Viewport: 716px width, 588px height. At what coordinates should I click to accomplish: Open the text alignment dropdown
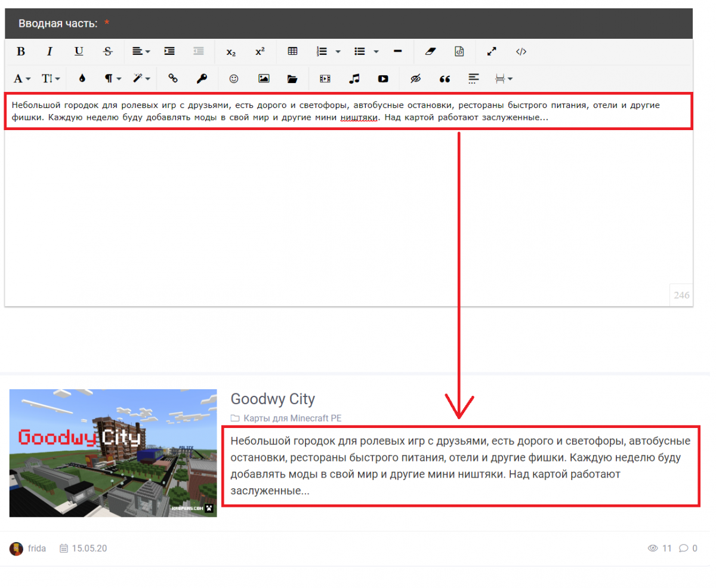pyautogui.click(x=141, y=51)
